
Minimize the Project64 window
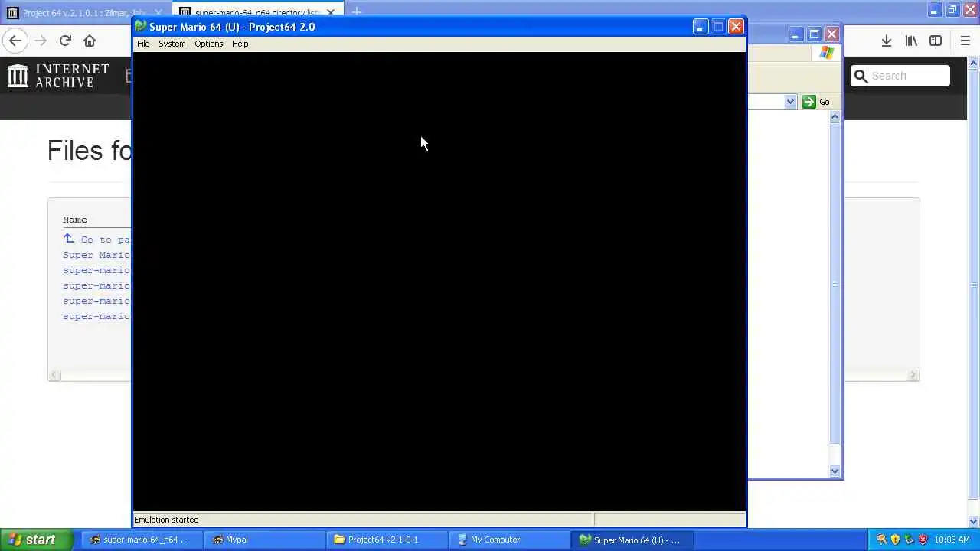pyautogui.click(x=700, y=27)
